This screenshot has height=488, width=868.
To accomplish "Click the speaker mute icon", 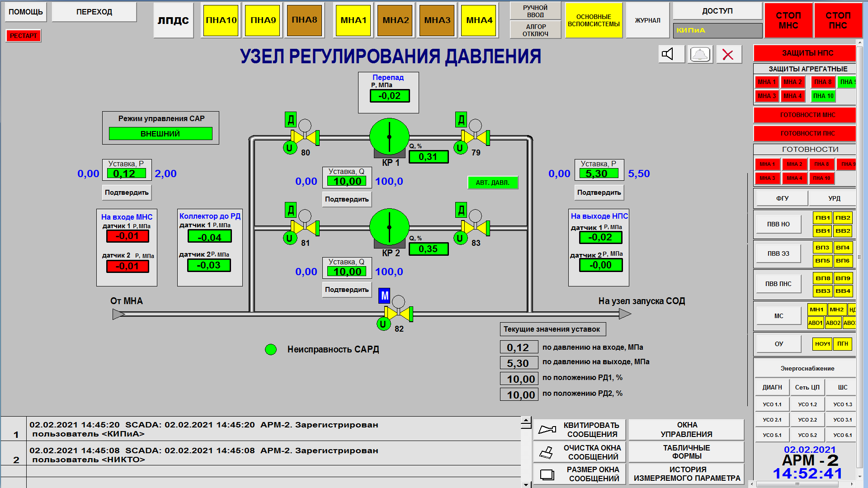I will point(671,55).
